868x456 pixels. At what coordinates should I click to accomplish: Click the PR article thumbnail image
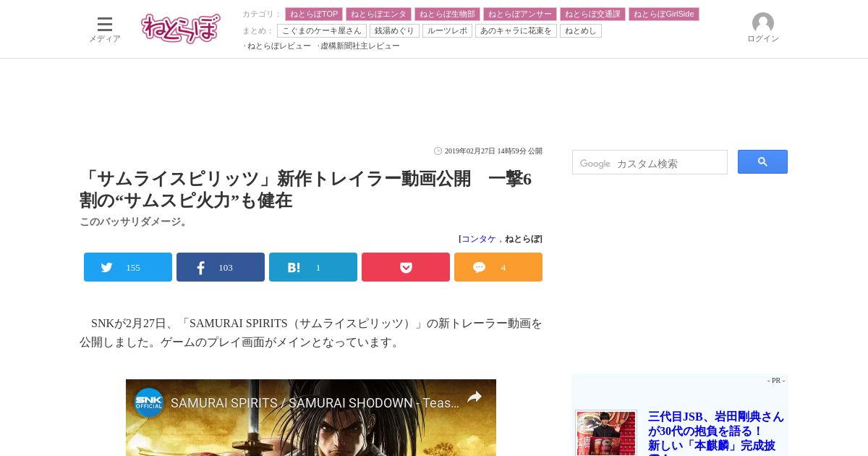(606, 434)
